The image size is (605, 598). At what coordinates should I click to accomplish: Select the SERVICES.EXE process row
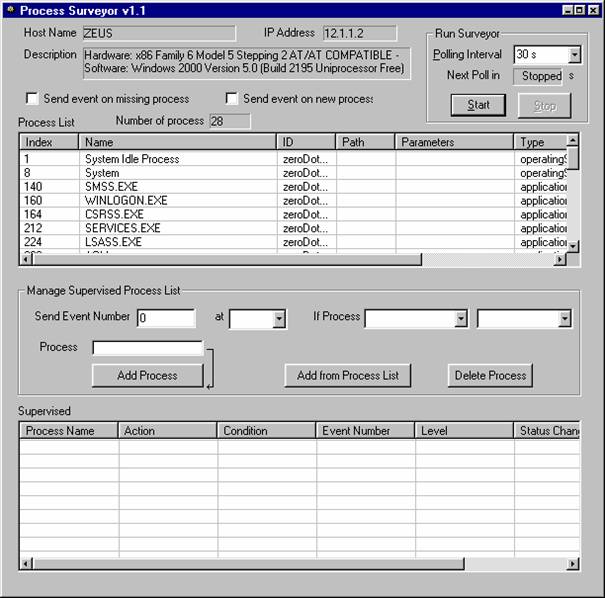tap(293, 228)
